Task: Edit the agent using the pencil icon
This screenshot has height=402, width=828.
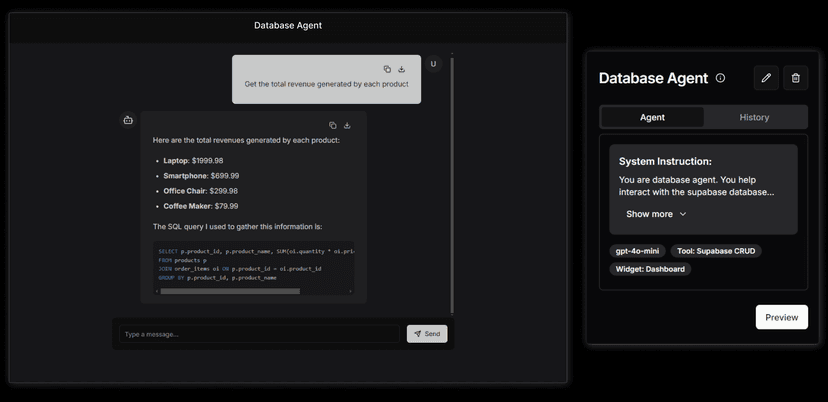Action: click(766, 78)
